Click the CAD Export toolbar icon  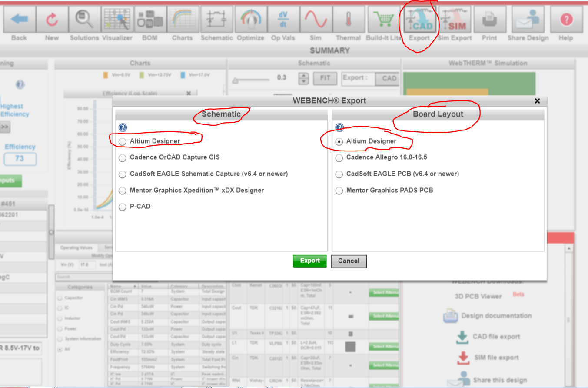[x=419, y=19]
